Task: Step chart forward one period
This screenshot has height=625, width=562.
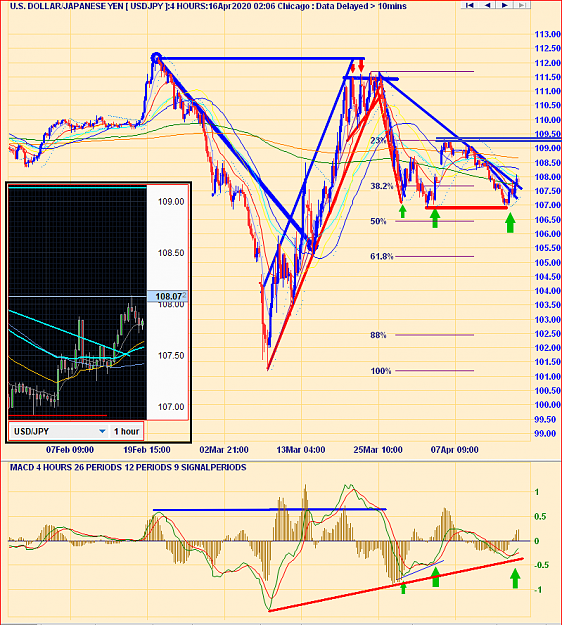Action: point(505,5)
